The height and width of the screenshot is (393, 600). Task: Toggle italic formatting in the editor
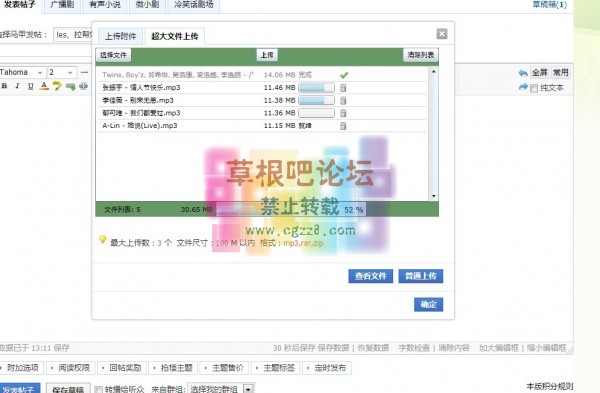[17, 86]
